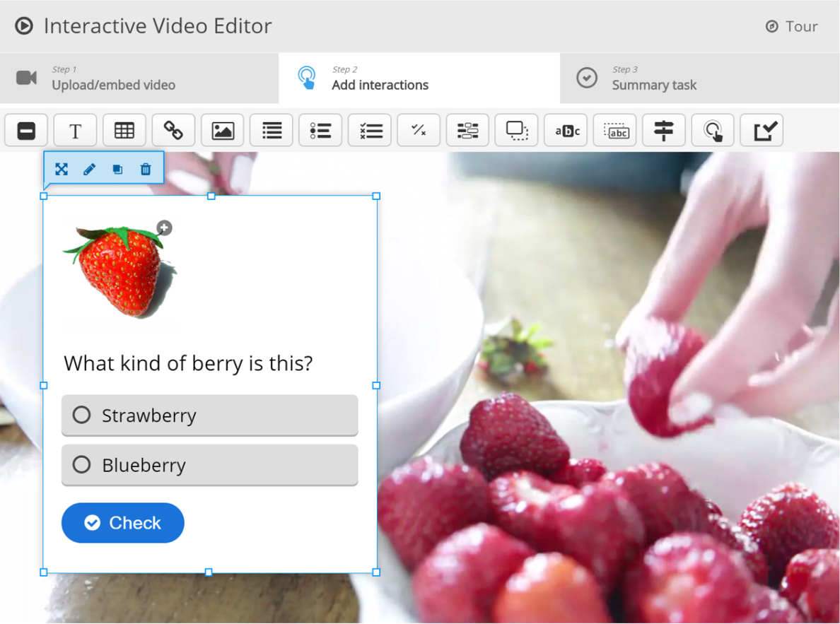Image resolution: width=840 pixels, height=624 pixels.
Task: Add a Navigation Hotspot interaction
Action: [713, 131]
